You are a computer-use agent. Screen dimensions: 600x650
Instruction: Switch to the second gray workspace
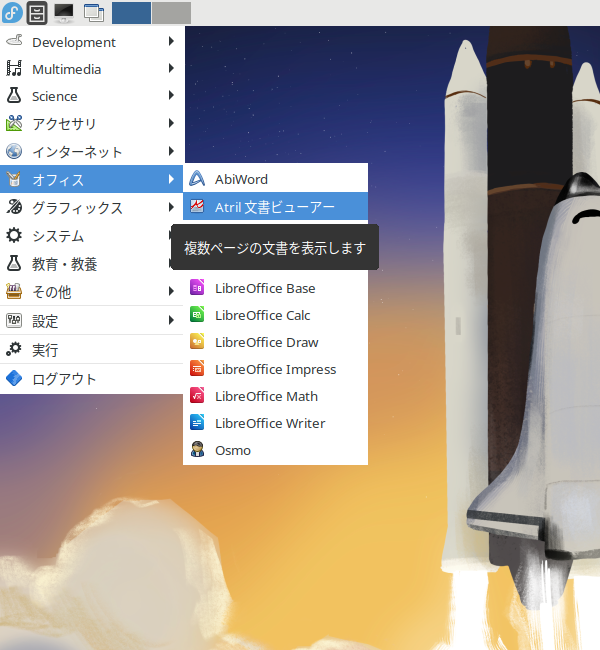pyautogui.click(x=171, y=13)
